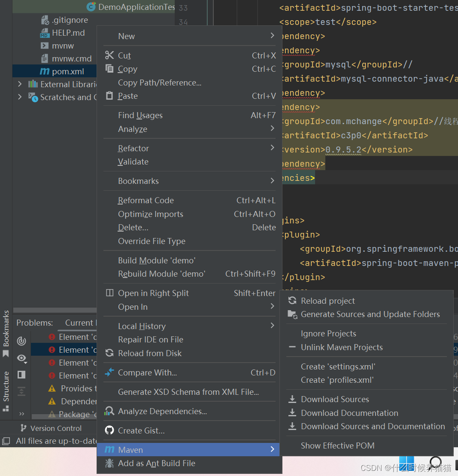Click the 0.9.5.2 version value in editor
This screenshot has width=458, height=476.
point(343,150)
